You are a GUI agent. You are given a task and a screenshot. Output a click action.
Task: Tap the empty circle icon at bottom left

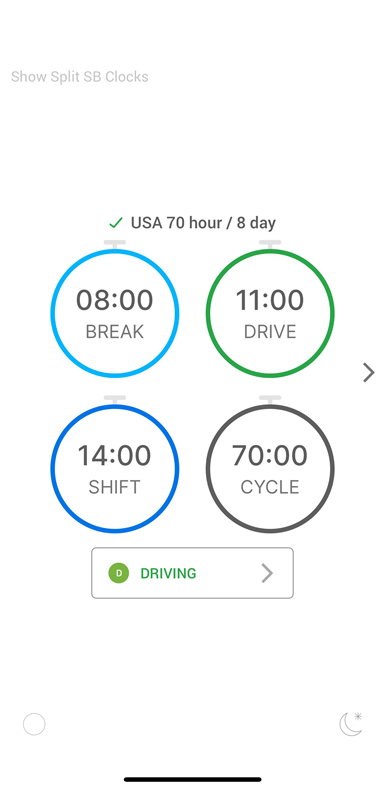[34, 725]
